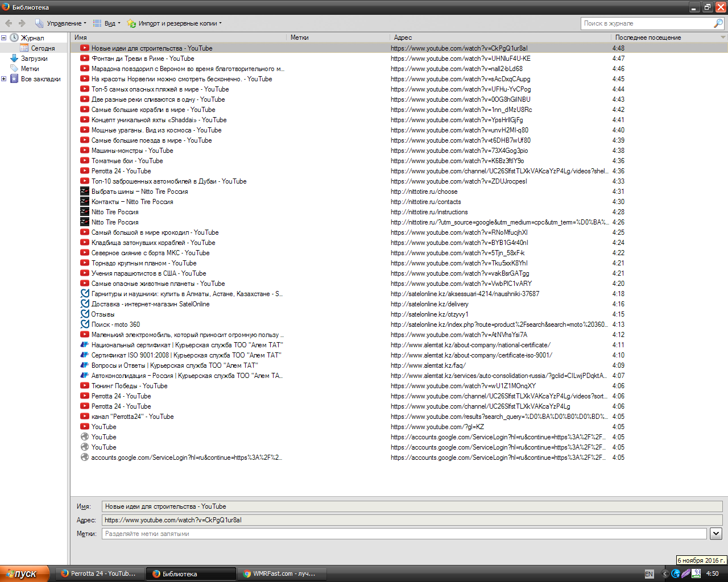This screenshot has height=582, width=728.
Task: Select Сегодня in the history tree
Action: click(x=43, y=48)
